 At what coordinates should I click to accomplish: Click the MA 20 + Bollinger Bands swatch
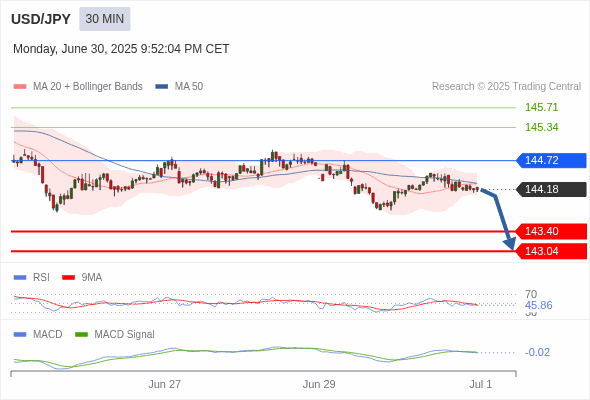point(20,87)
